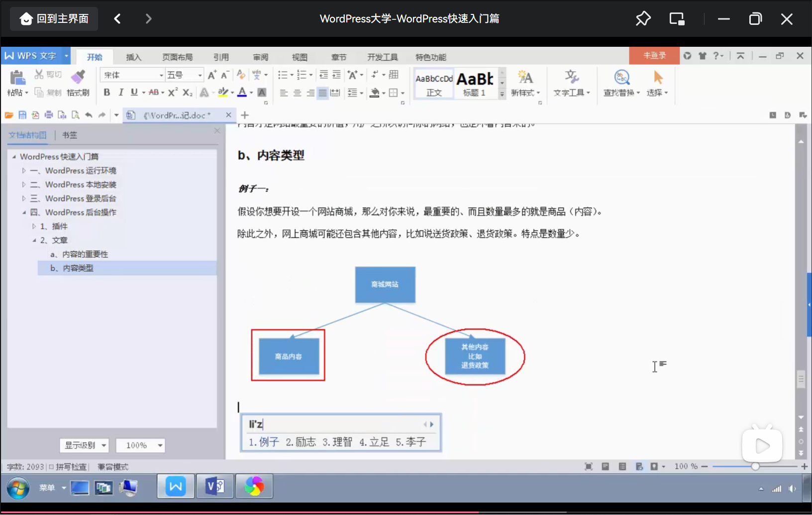Screen dimensions: 812x515
Task: Open the 五号 font size dropdown
Action: [200, 75]
